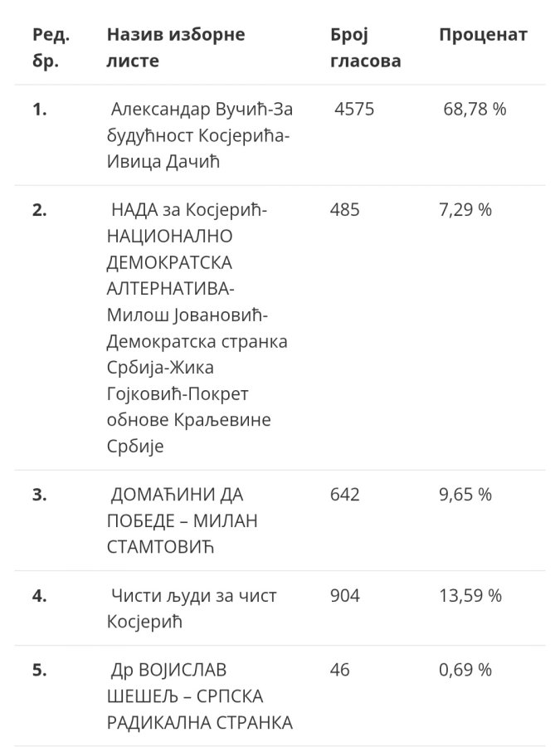The width and height of the screenshot is (560, 747).
Task: Click the 4575 votes cell
Action: click(354, 109)
